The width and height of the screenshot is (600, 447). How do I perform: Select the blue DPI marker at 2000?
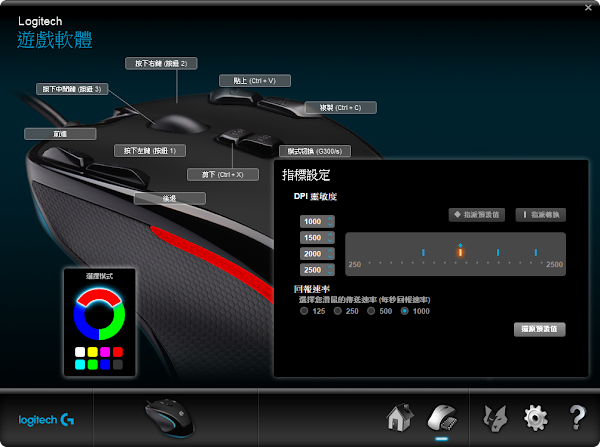[x=498, y=252]
